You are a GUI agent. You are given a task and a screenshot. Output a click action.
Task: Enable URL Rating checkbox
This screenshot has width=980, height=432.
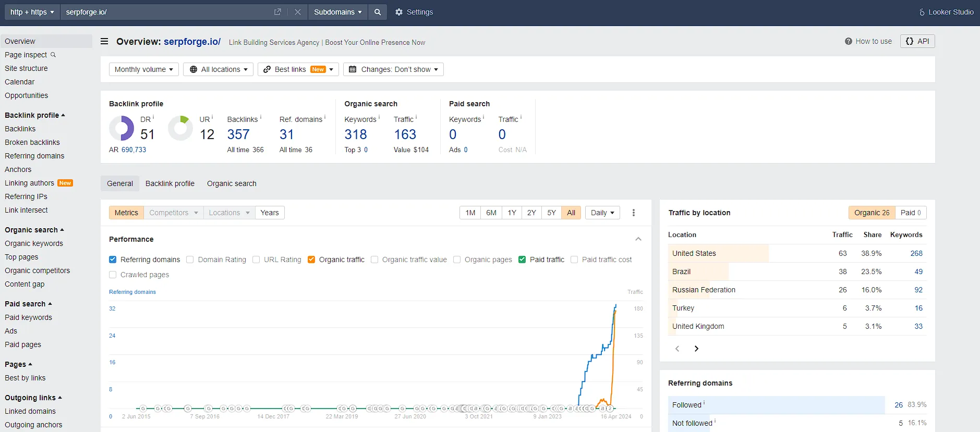[256, 260]
